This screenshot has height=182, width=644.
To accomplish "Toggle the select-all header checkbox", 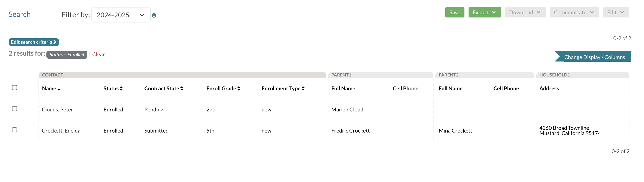I will click(15, 88).
